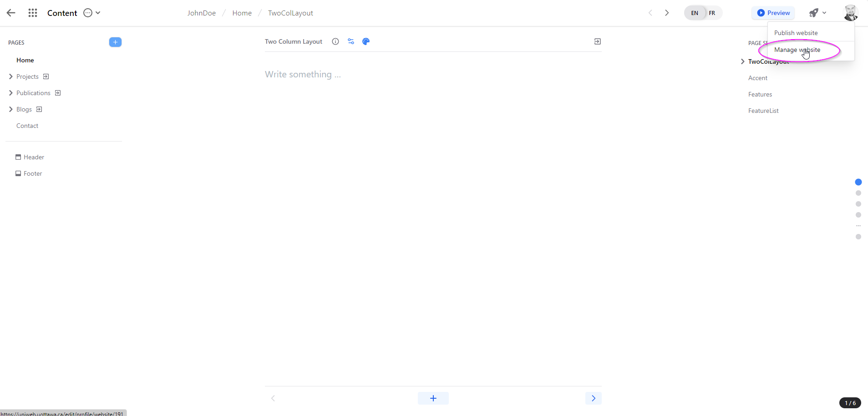
Task: Expand the Publications page tree
Action: (10, 92)
